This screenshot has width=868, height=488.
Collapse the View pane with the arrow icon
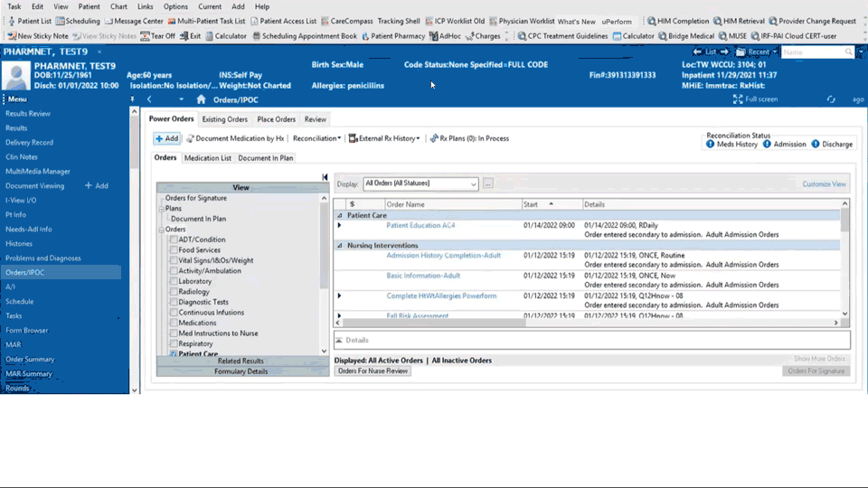(x=325, y=177)
